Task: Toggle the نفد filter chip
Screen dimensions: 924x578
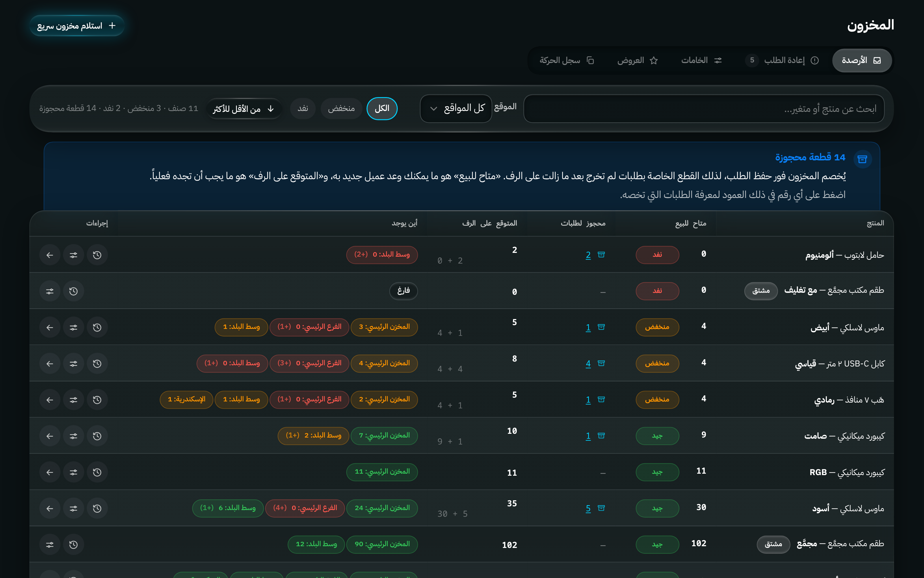Action: click(x=303, y=109)
